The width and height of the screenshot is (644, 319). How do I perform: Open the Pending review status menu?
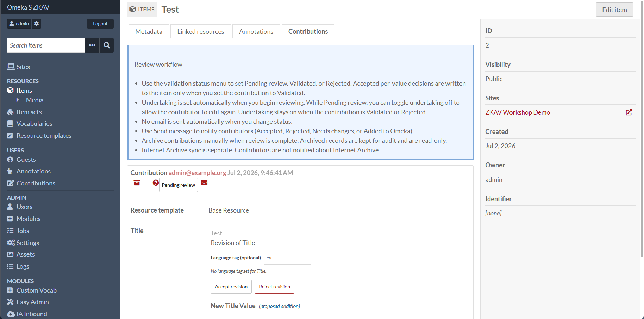(x=179, y=185)
